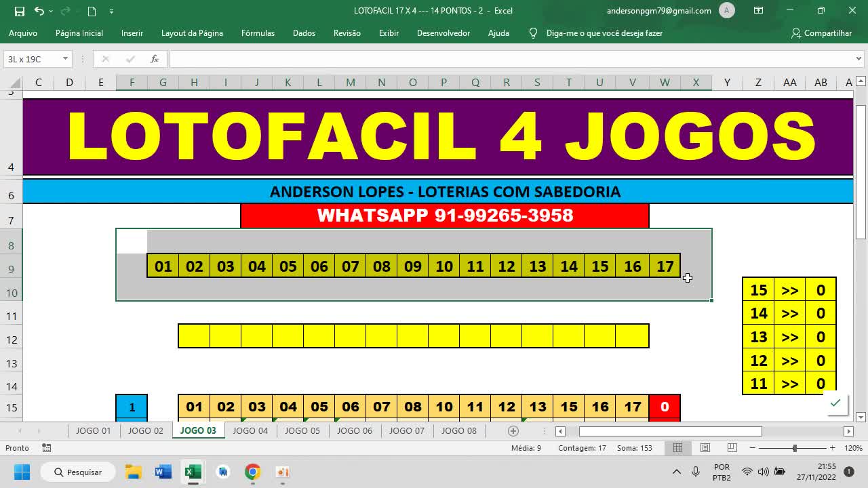Screen dimensions: 868x488
Task: Click the WHATSAPP 91-99265-3958 banner
Action: pos(445,216)
